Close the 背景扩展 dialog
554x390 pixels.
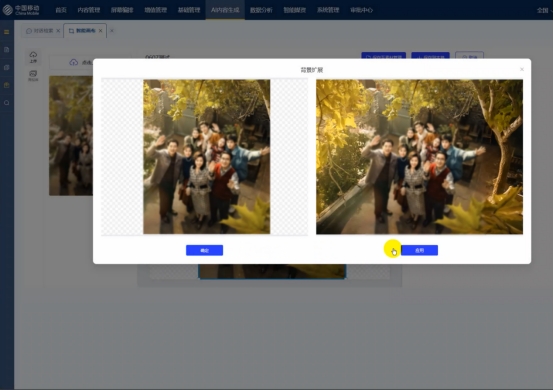[x=522, y=69]
